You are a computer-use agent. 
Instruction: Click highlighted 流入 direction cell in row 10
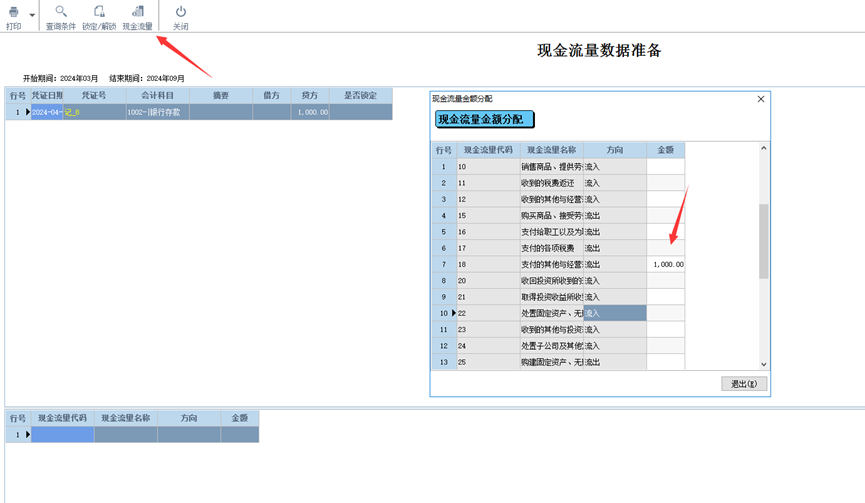[615, 313]
